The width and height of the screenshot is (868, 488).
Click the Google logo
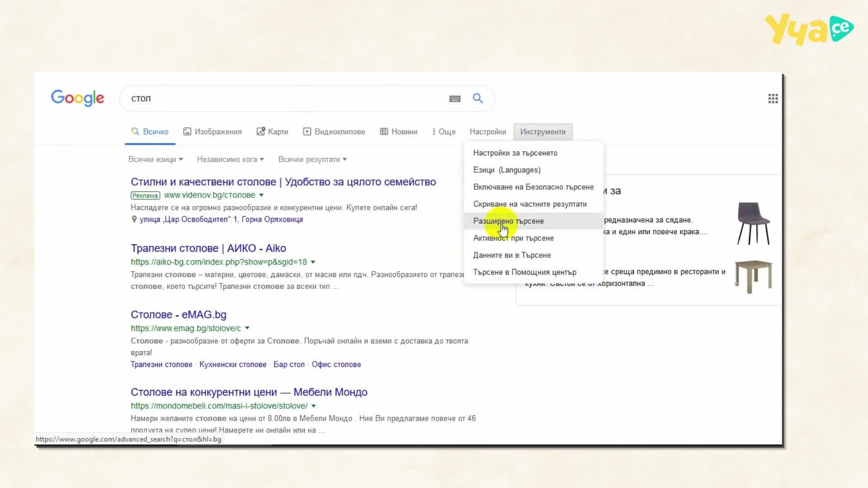click(x=77, y=98)
